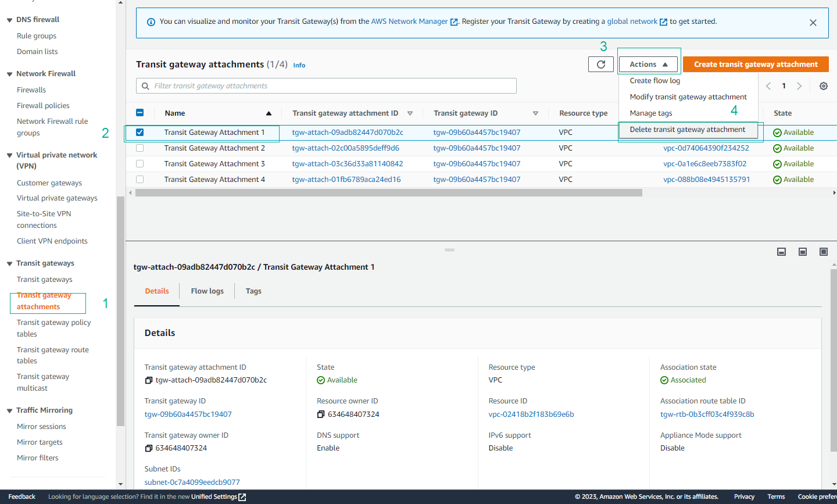Open Transit gateway route tables in sidebar
Viewport: 837px width, 504px height.
pos(53,356)
